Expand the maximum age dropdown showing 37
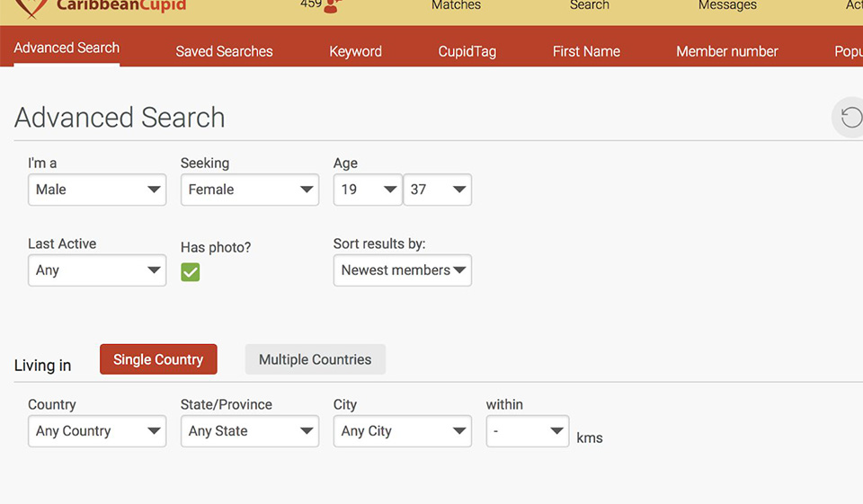863x504 pixels. [438, 190]
